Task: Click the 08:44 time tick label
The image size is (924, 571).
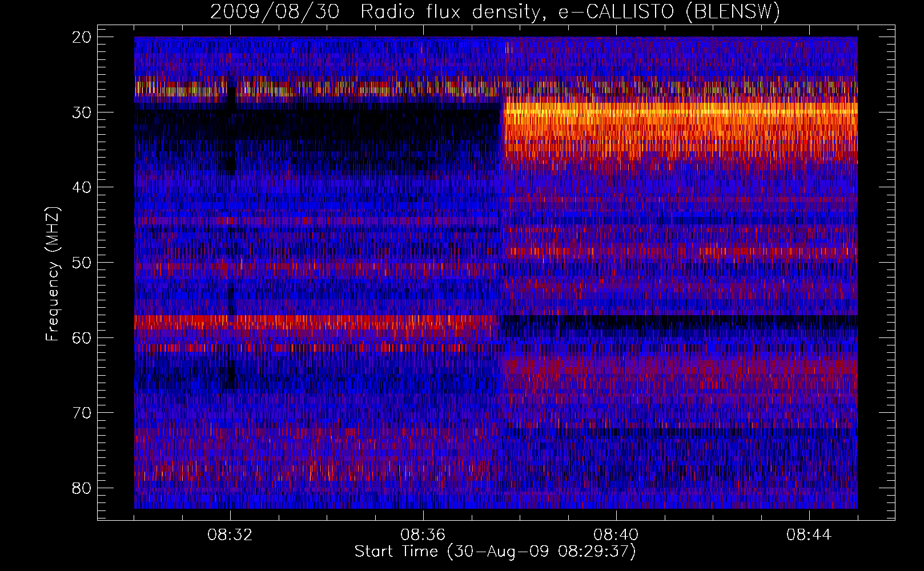Action: (809, 535)
